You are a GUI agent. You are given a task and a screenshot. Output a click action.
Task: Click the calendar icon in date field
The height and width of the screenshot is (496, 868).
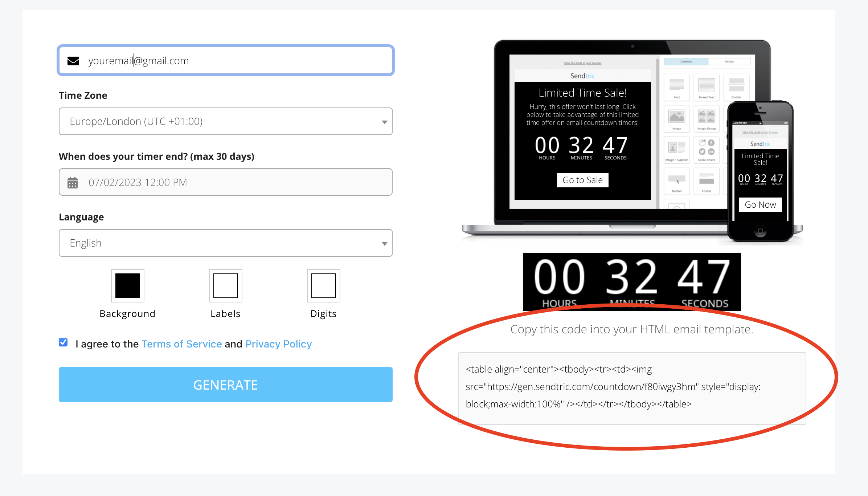click(x=73, y=182)
